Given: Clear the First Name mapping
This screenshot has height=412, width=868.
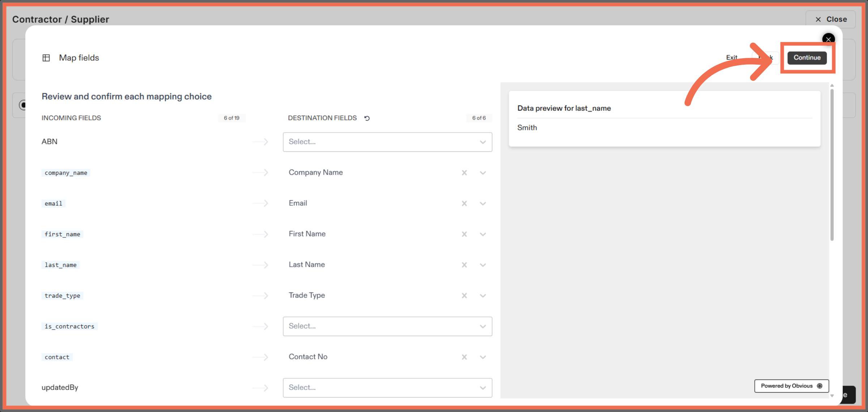Looking at the screenshot, I should point(464,234).
